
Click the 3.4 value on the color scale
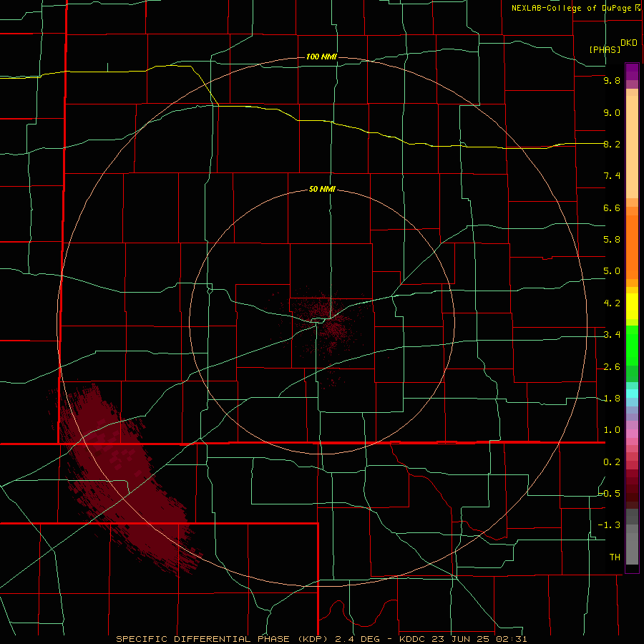pos(612,335)
